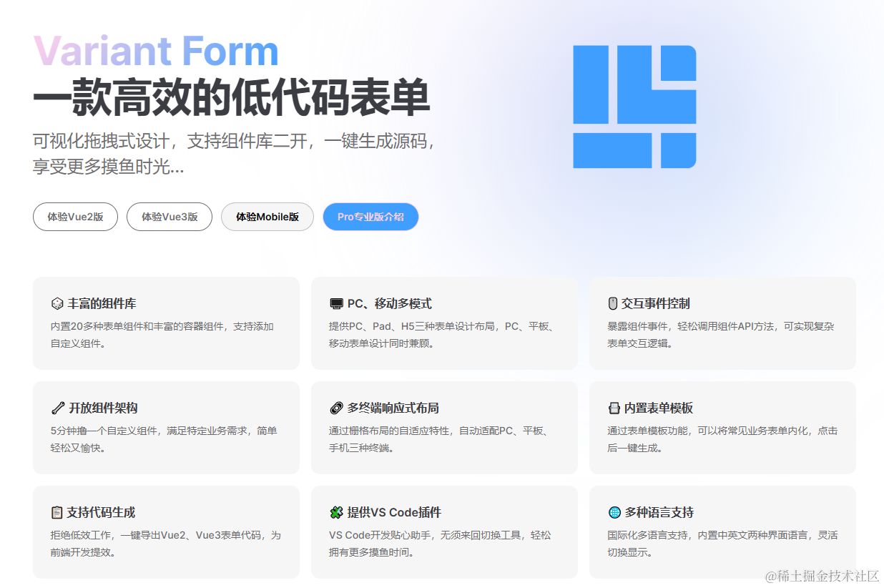The width and height of the screenshot is (884, 588).
Task: Click the mouse icon beside 交互事件控制
Action: pos(612,304)
